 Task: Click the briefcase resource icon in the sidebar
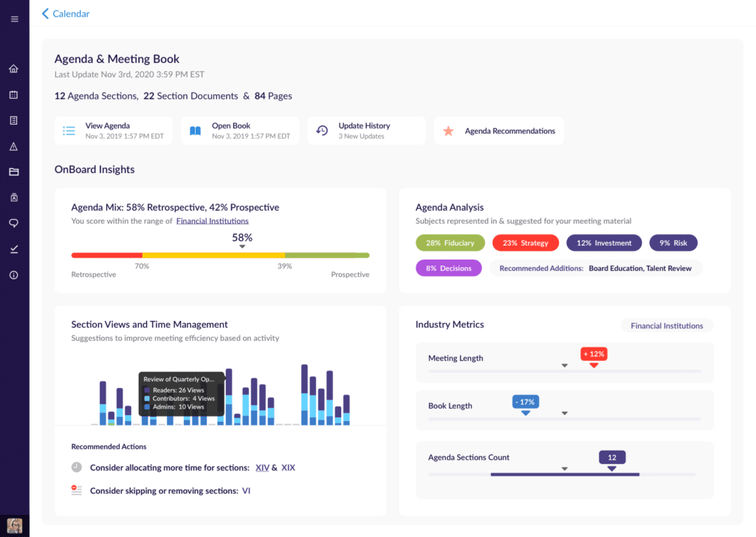[x=13, y=197]
